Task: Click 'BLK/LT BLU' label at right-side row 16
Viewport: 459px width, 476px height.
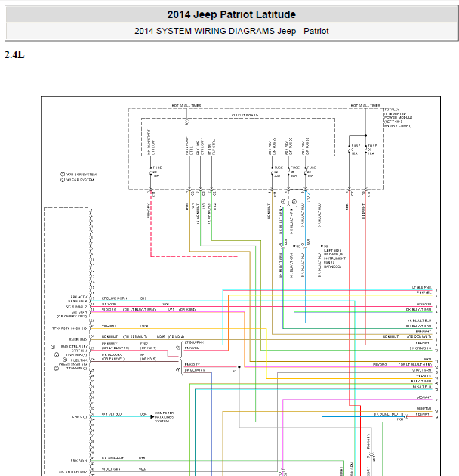Action: pyautogui.click(x=422, y=387)
